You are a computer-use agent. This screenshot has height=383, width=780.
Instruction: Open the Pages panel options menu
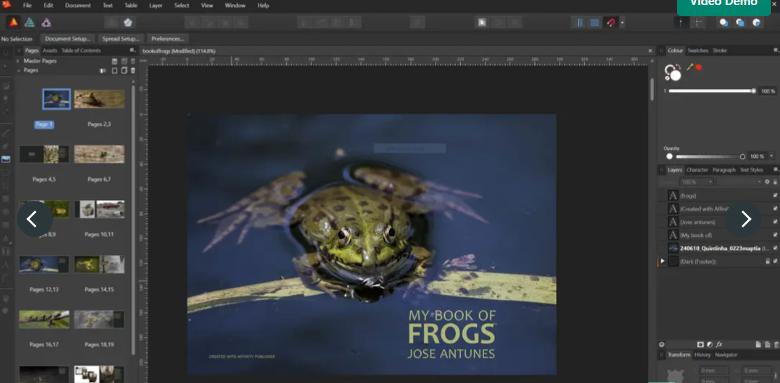pyautogui.click(x=132, y=51)
